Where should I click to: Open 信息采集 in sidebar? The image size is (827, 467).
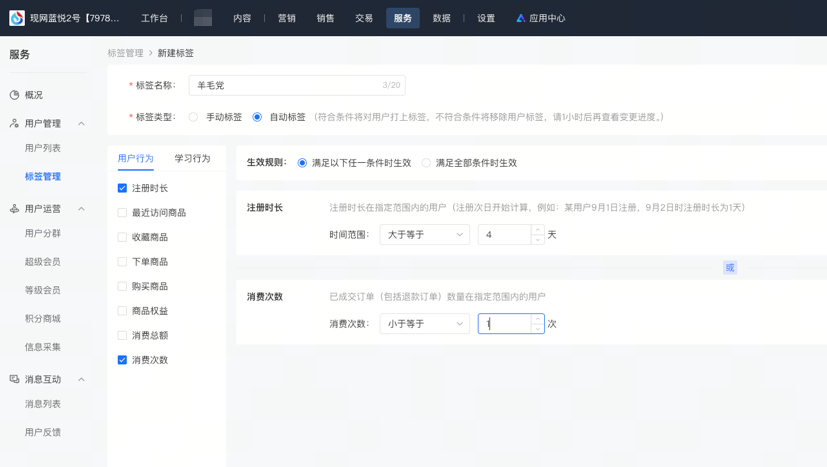pos(43,347)
